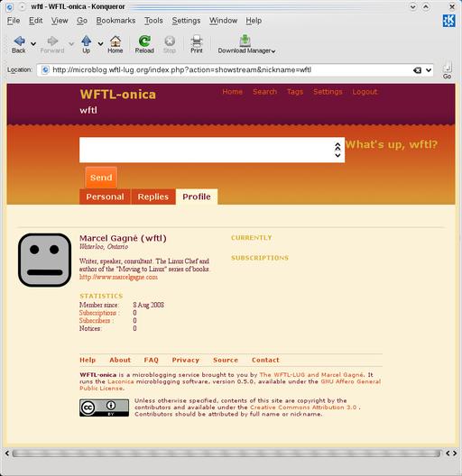Click the horizontal scrollbar at the bottom

pos(226,453)
